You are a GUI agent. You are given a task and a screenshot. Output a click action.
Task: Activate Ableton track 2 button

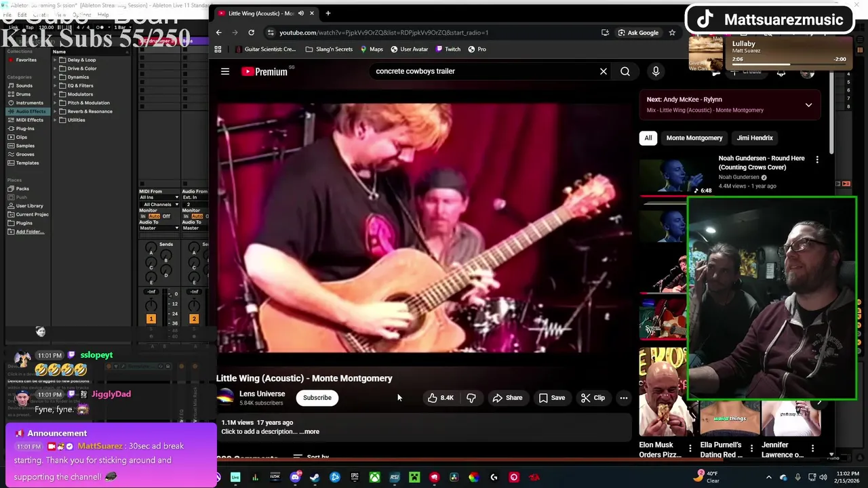coord(194,319)
